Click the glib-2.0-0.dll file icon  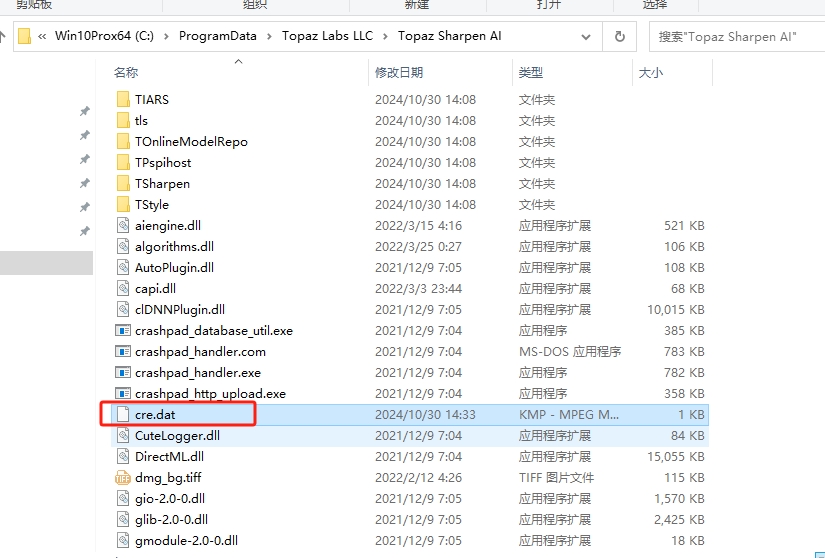123,520
